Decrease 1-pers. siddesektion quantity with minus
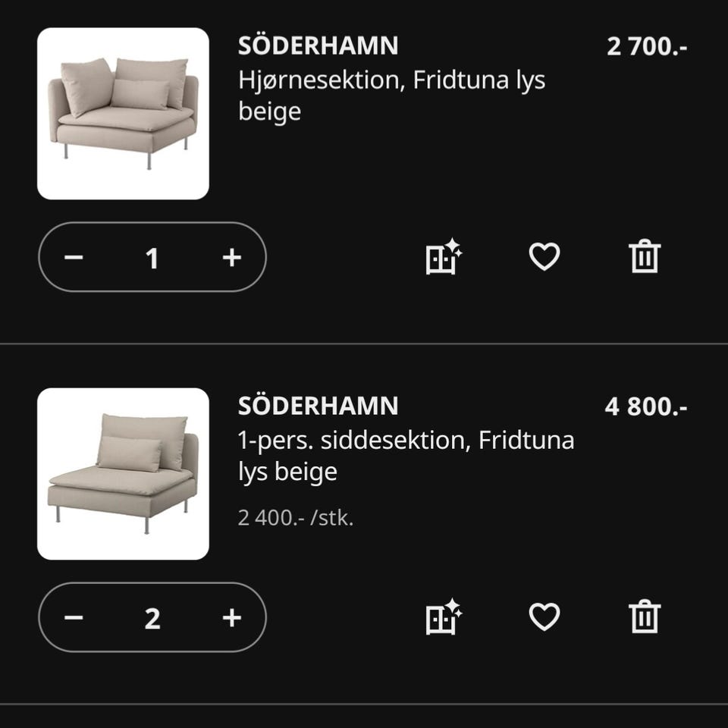Screen dimensions: 728x728 pos(74,618)
